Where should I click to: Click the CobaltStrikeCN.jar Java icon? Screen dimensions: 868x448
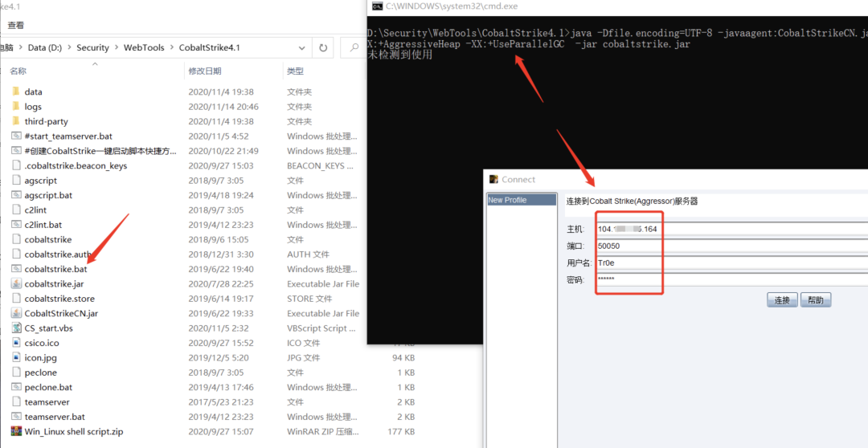16,313
